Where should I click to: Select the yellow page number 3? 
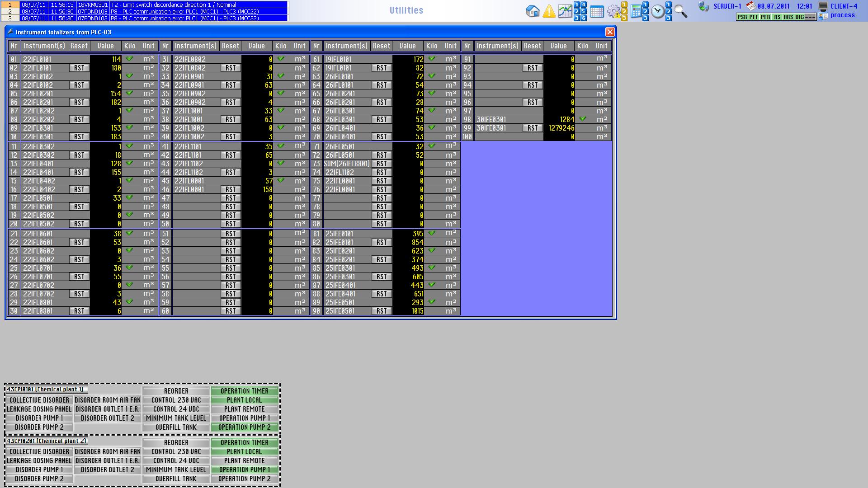tap(624, 18)
